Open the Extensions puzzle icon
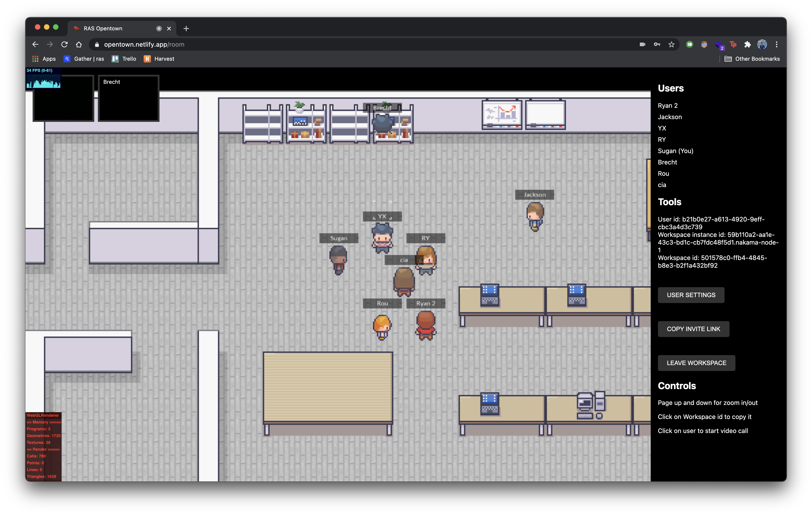 point(748,44)
